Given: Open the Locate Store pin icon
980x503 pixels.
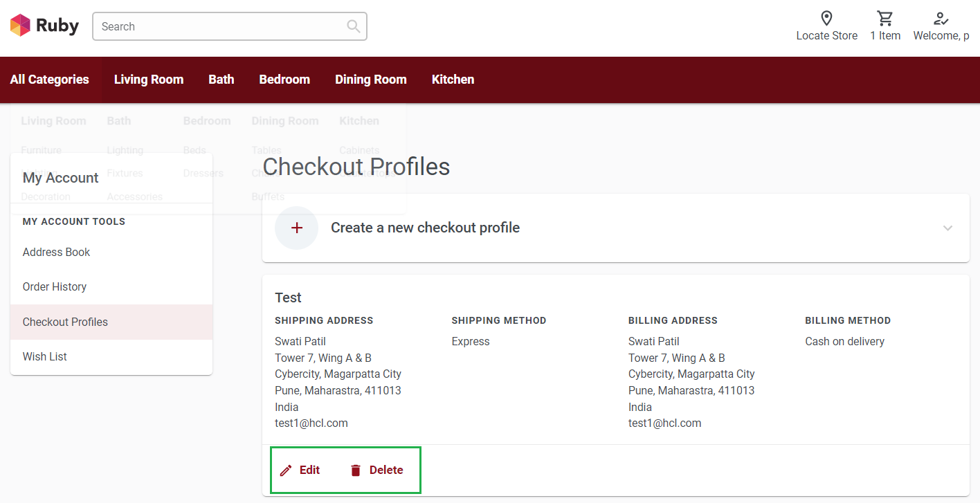Looking at the screenshot, I should 826,19.
